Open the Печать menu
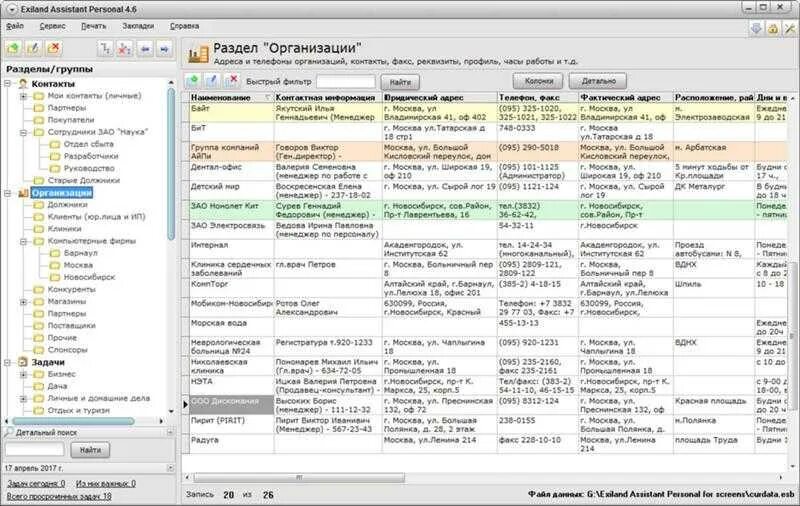Image resolution: width=800 pixels, height=506 pixels. coord(94,26)
